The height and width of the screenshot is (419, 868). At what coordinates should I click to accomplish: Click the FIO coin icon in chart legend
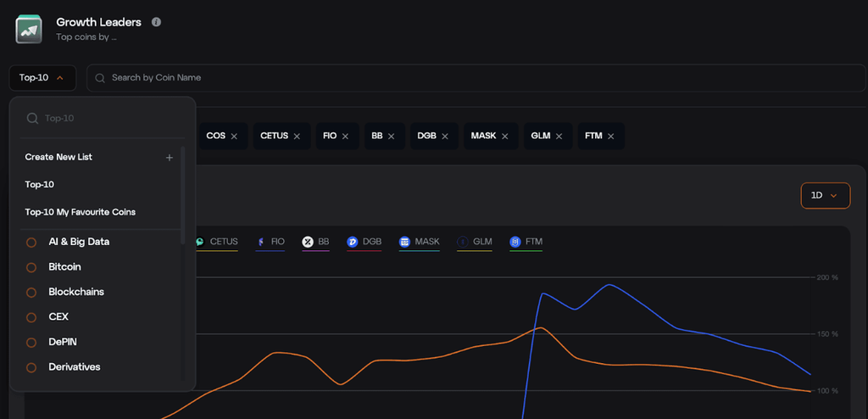tap(261, 242)
